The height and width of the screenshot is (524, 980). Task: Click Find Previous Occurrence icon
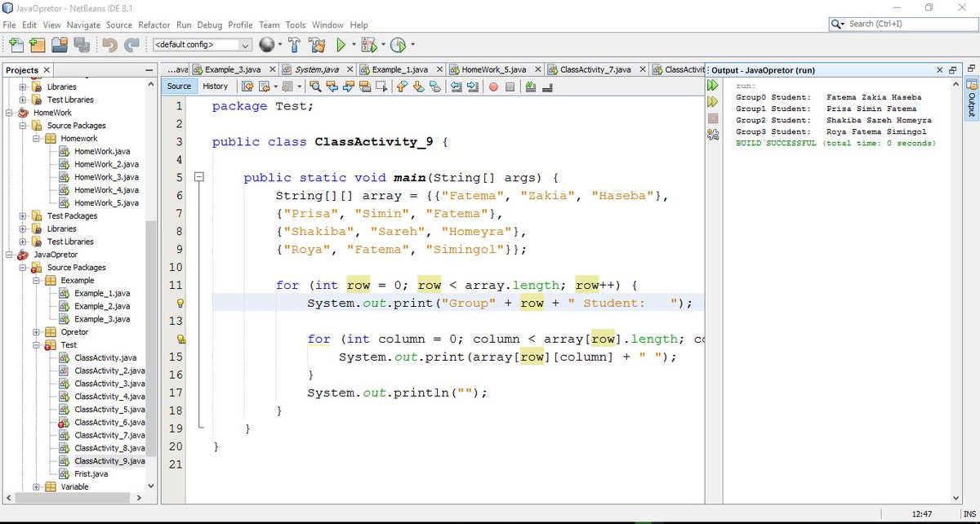(x=333, y=87)
